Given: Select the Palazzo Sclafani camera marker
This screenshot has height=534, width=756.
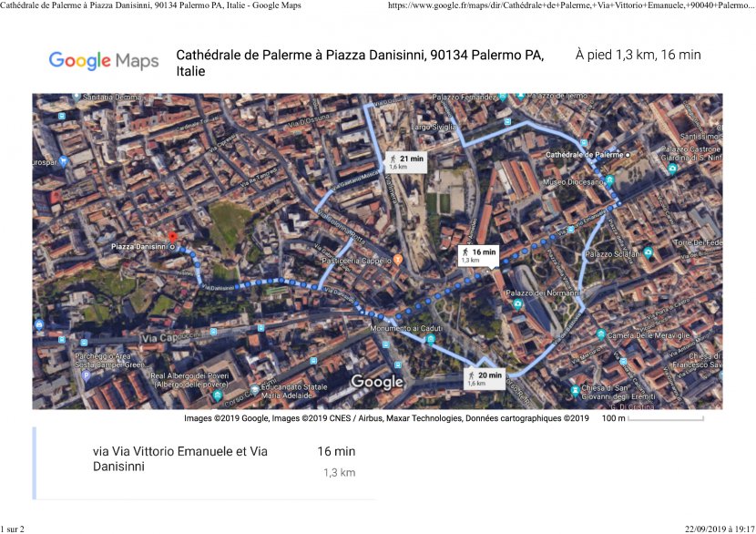Looking at the screenshot, I should pos(648,252).
